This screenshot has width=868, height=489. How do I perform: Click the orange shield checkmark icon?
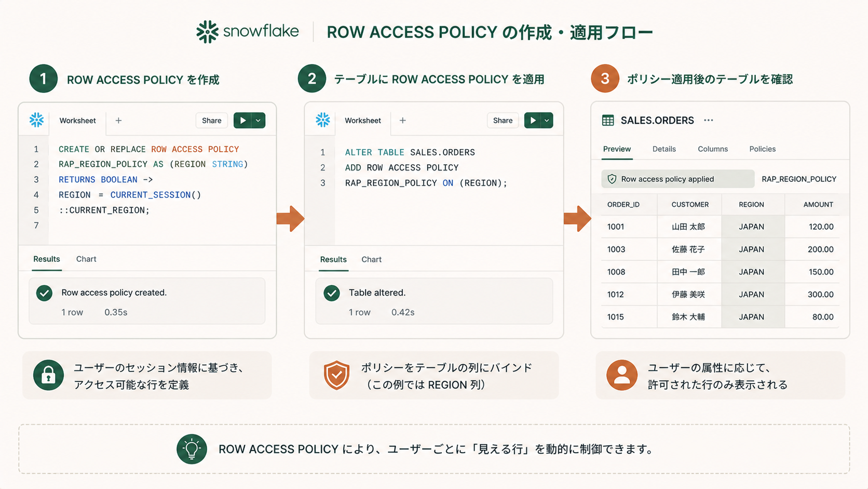(336, 375)
